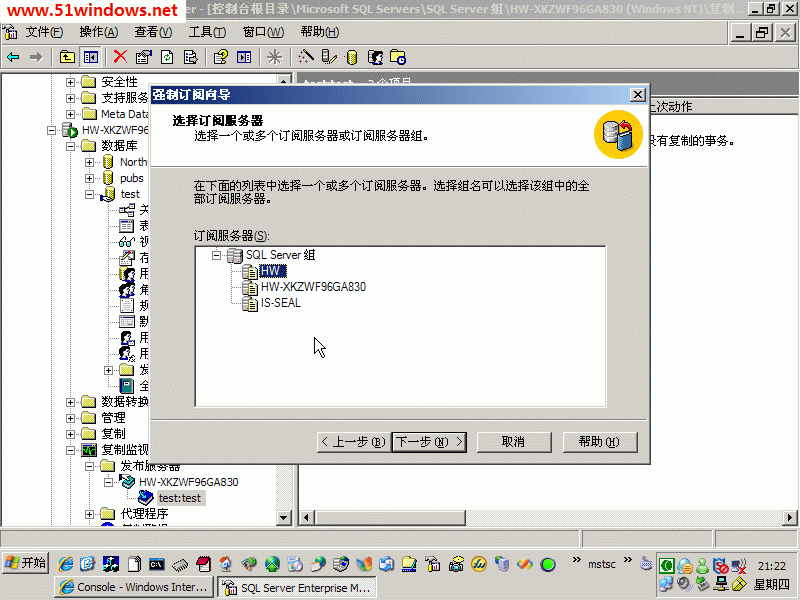The image size is (800, 600).
Task: Click the Up one level folder icon
Action: (x=67, y=57)
